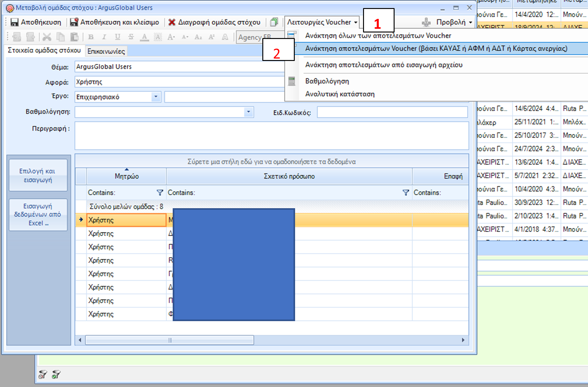Select Αναλυτική κατάσταση menu entry

(x=340, y=94)
